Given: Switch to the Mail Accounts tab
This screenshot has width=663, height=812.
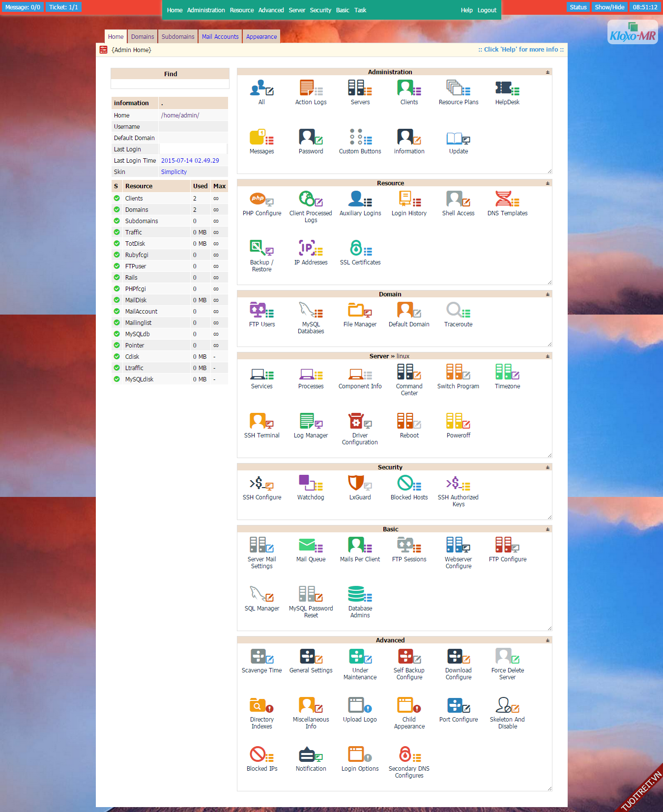Looking at the screenshot, I should coord(220,37).
